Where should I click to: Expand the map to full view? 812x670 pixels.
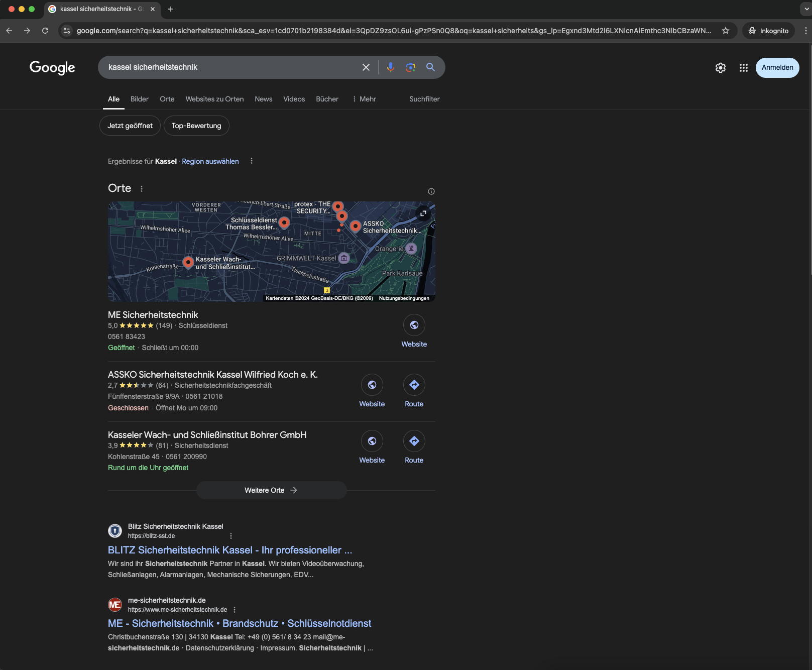pos(423,213)
